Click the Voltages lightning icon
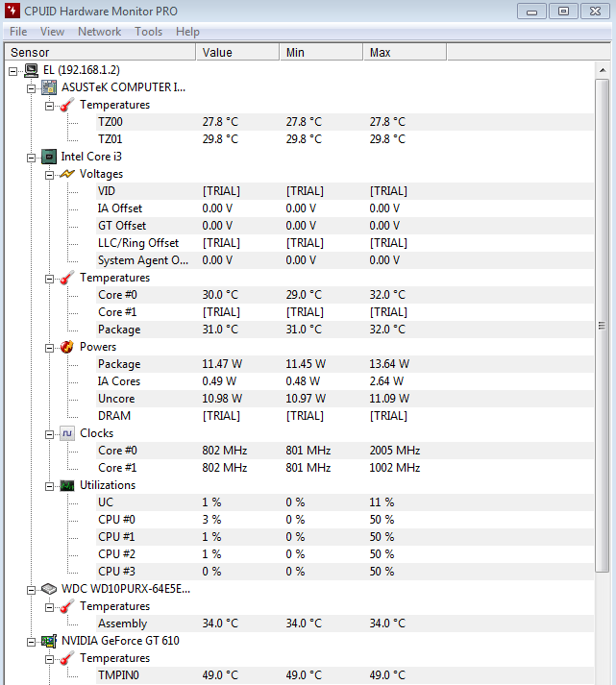Viewport: 616px width, 685px height. click(67, 174)
